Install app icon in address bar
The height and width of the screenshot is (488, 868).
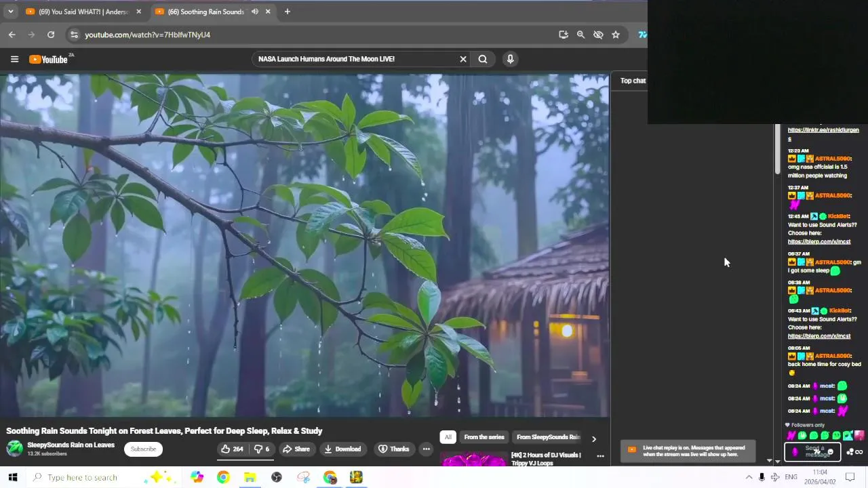click(564, 35)
